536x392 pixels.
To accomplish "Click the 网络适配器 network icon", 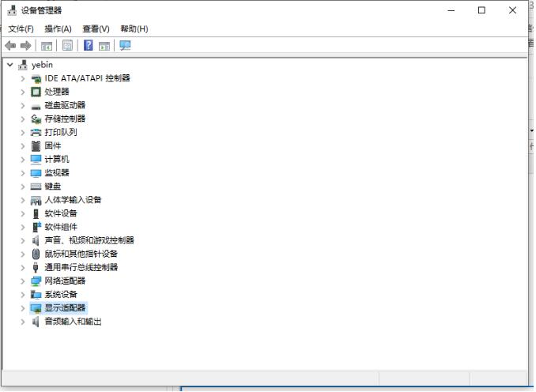I will 36,281.
